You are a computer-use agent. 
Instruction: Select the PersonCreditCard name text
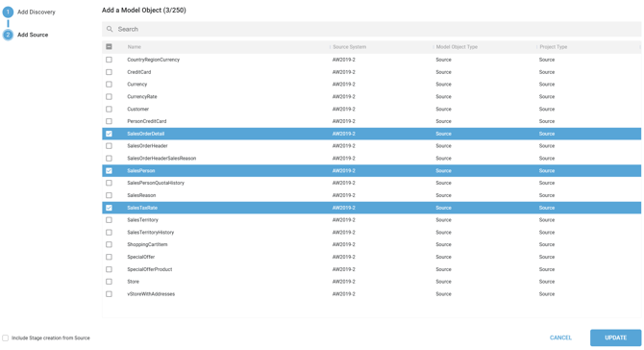coord(147,121)
